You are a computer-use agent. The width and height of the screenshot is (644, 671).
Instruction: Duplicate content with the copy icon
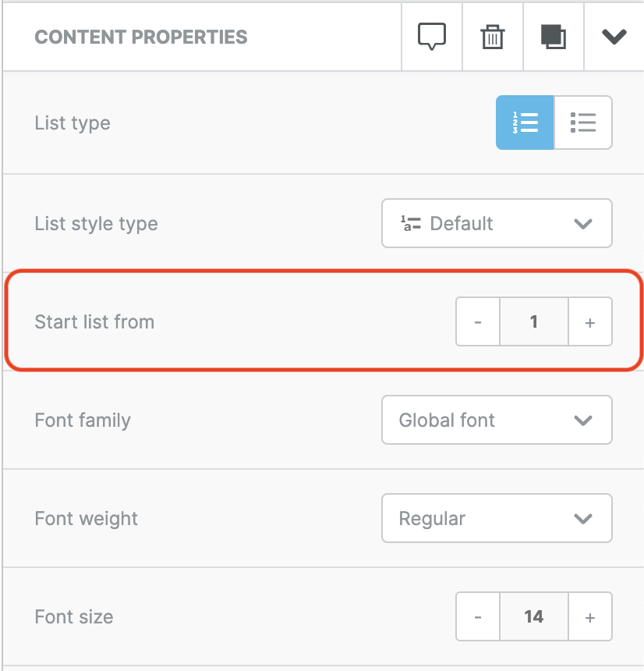[554, 37]
